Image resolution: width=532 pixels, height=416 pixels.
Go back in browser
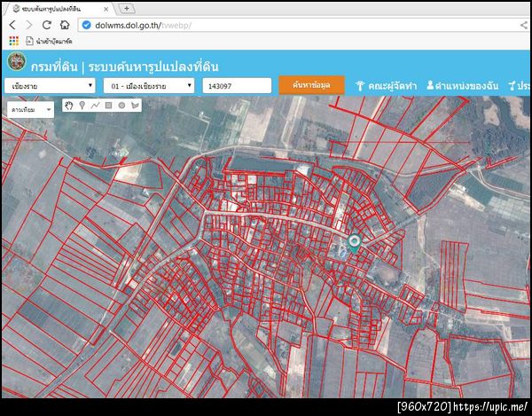12,25
